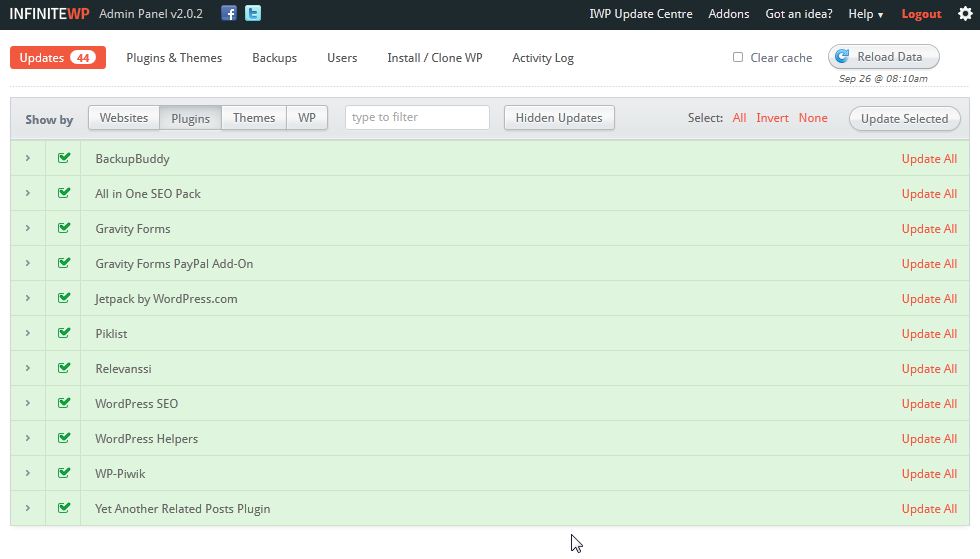The image size is (980, 559).
Task: Uncheck the WordPress SEO checkbox
Action: coord(64,403)
